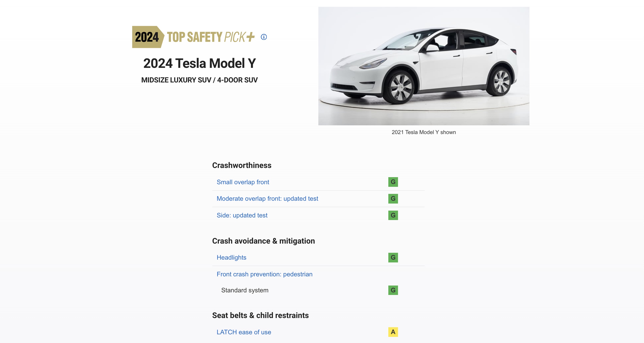Viewport: 644px width, 343px height.
Task: Click the Crashworthiness section heading
Action: (x=242, y=165)
